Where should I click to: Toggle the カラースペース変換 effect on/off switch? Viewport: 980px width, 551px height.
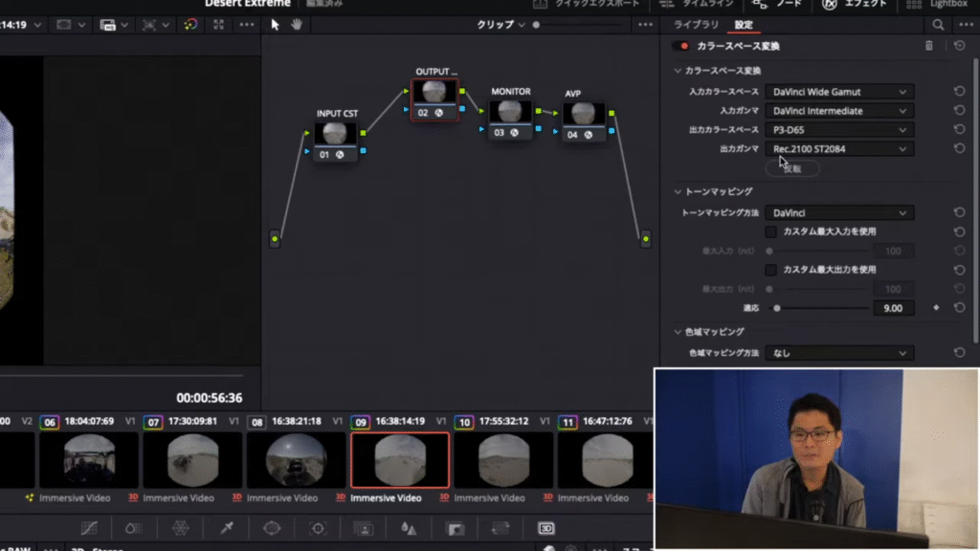(680, 46)
